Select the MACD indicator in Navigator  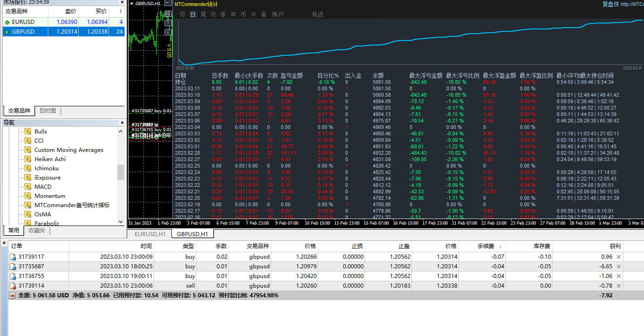pyautogui.click(x=43, y=187)
